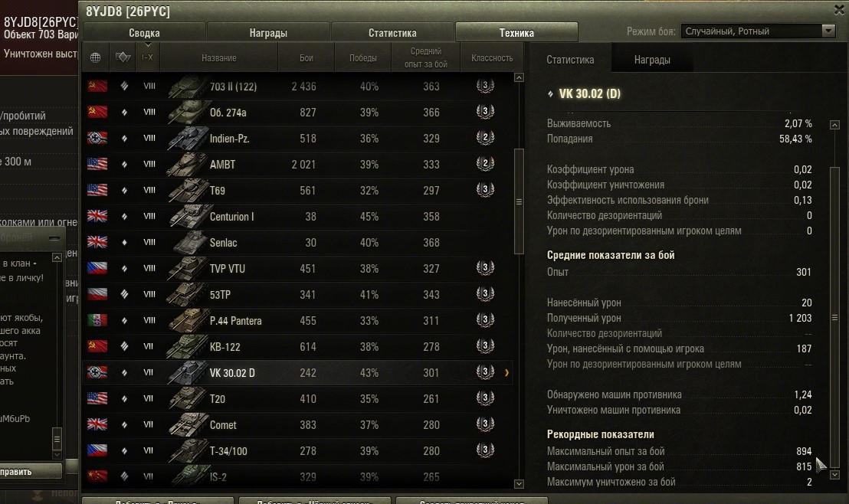Collapse the chat panel minimize bar
The image size is (849, 504).
point(54,238)
